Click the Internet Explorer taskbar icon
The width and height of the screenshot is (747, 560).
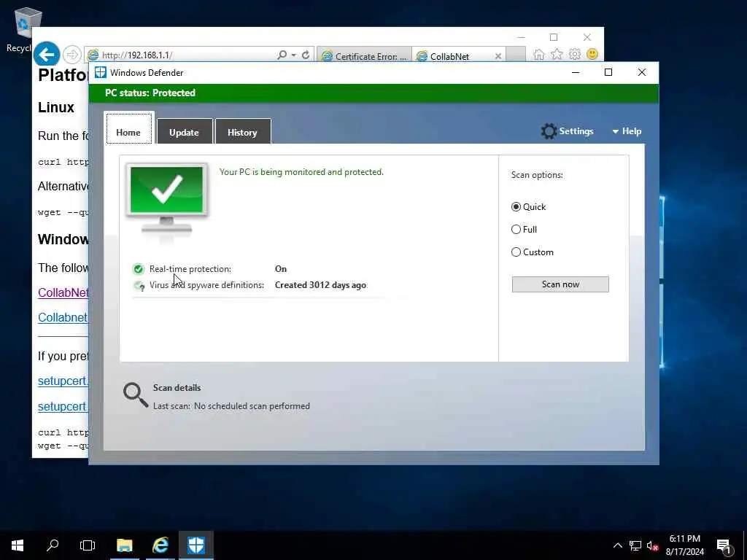(x=160, y=545)
